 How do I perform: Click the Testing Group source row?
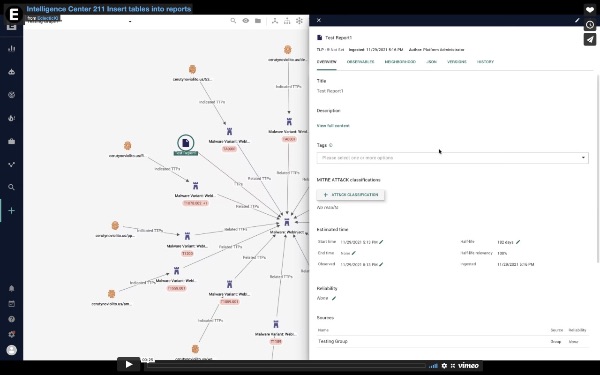tap(453, 341)
